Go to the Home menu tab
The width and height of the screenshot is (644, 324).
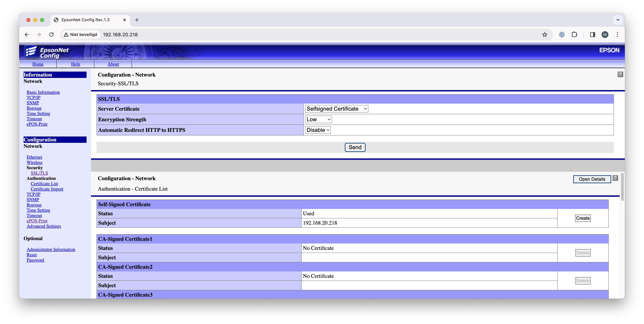pos(38,64)
